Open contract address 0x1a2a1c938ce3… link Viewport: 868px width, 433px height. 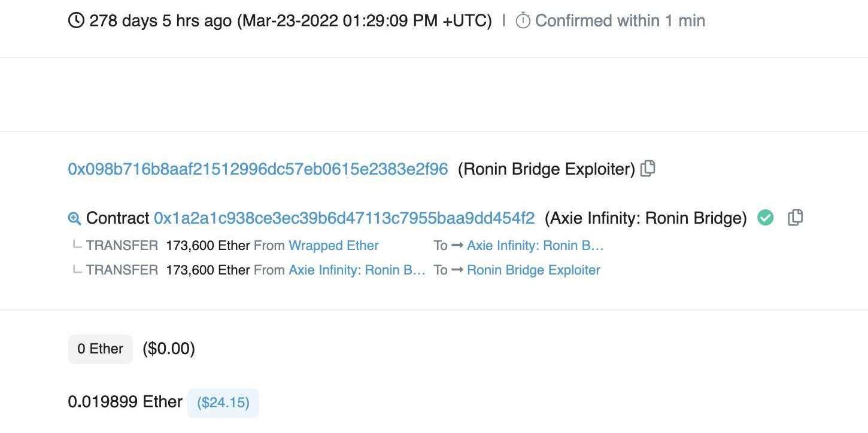(344, 218)
